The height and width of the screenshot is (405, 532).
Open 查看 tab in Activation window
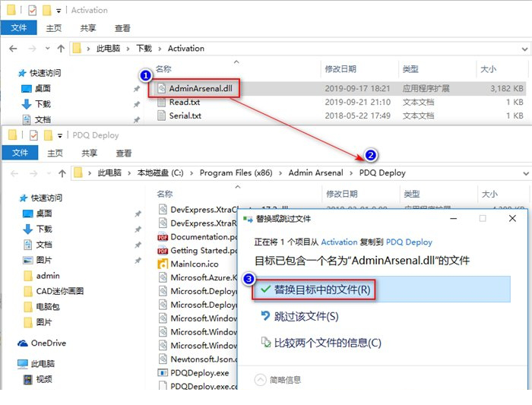[122, 28]
